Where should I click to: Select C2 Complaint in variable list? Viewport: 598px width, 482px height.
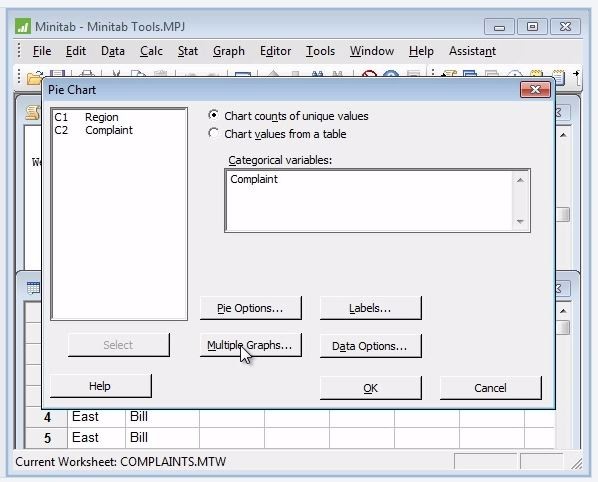pos(93,130)
